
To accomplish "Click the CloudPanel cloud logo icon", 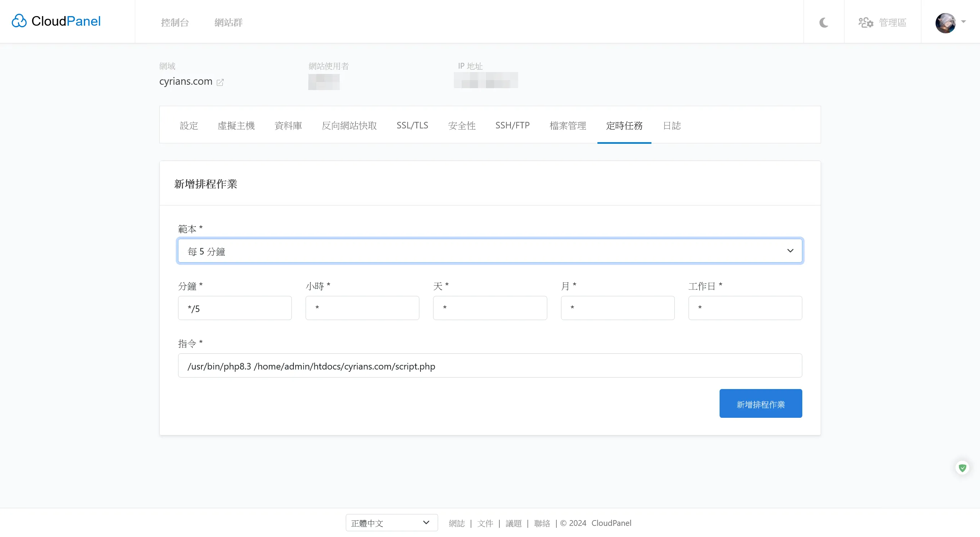I will tap(19, 21).
